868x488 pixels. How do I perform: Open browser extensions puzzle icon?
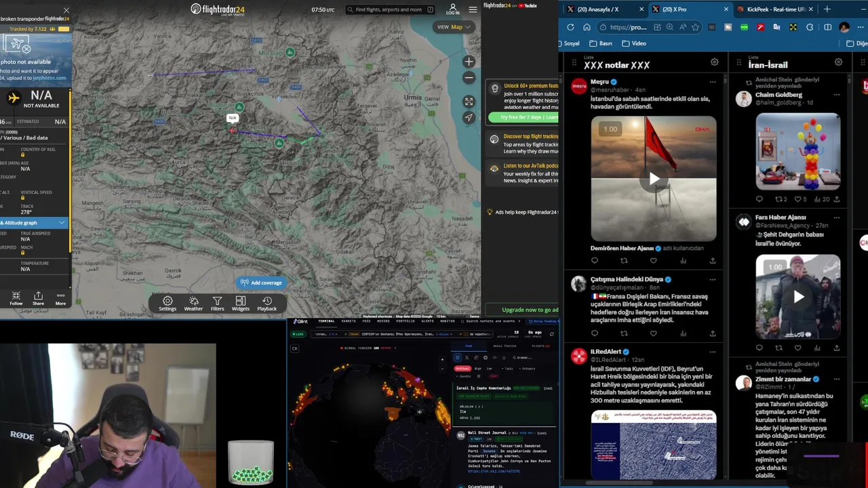[810, 27]
